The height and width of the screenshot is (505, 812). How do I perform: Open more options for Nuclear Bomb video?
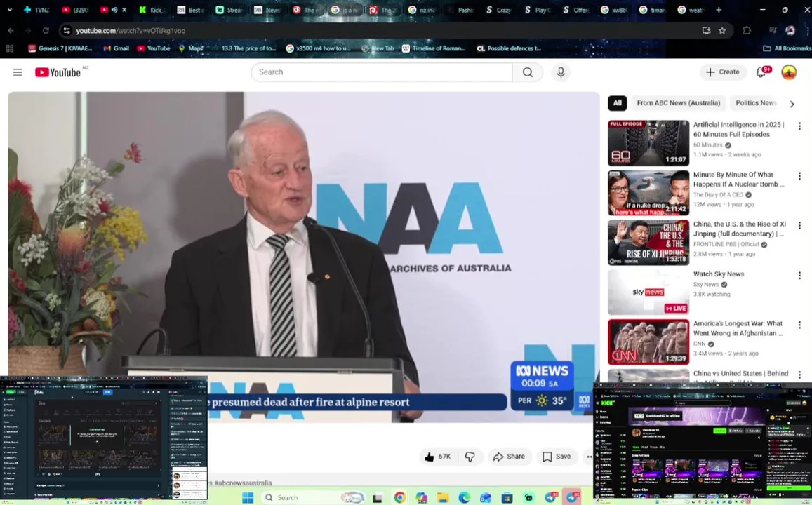point(799,176)
